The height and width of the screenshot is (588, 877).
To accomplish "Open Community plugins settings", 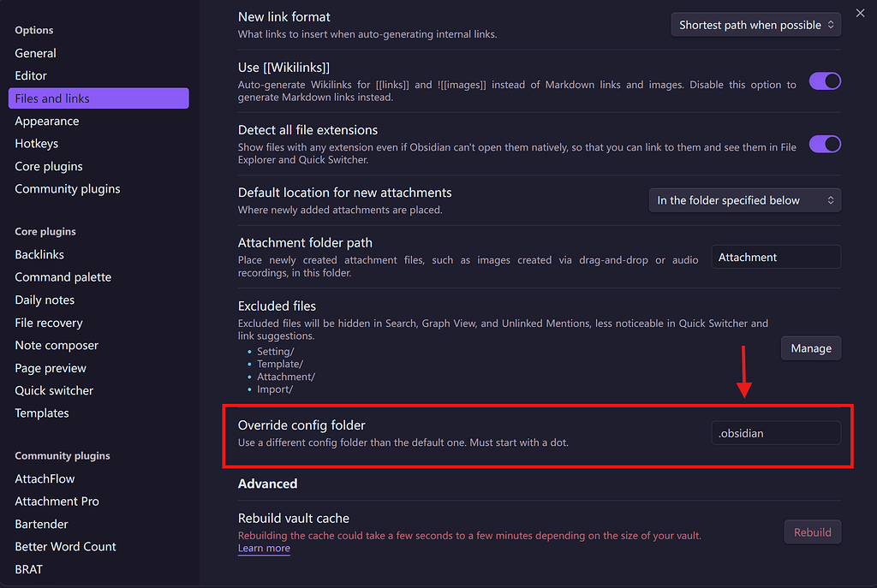I will [x=67, y=188].
